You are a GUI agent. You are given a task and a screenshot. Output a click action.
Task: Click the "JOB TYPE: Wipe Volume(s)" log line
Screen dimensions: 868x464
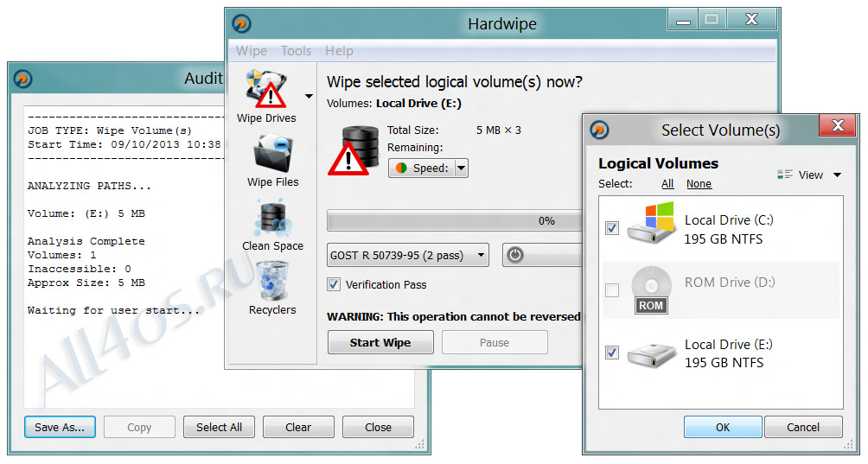point(110,130)
